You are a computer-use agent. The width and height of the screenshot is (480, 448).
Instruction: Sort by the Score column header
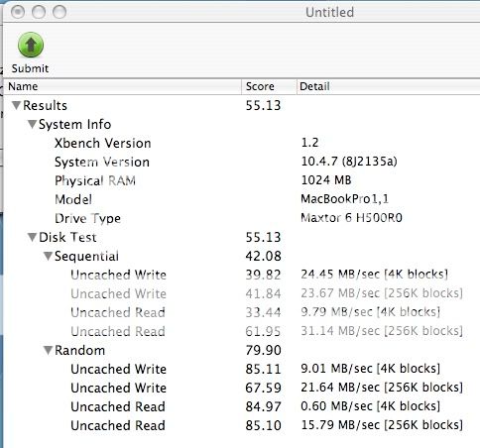pos(269,86)
